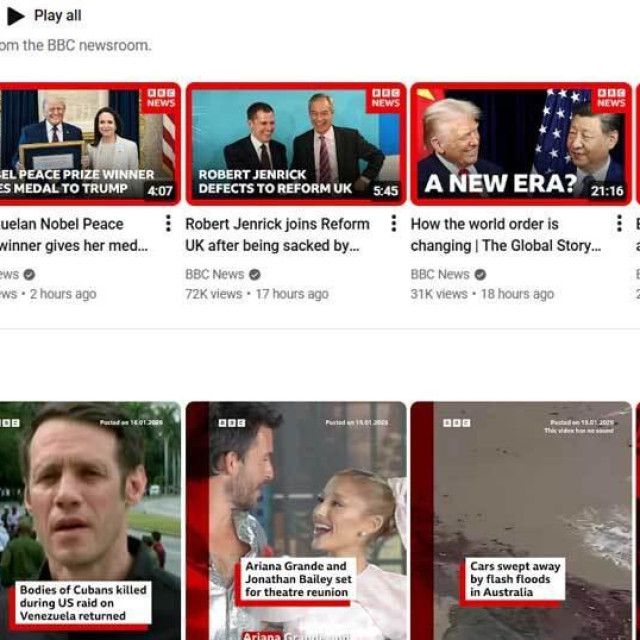Click BBC News logo on Jenrick thumbnail
Image resolution: width=640 pixels, height=640 pixels.
(x=386, y=98)
